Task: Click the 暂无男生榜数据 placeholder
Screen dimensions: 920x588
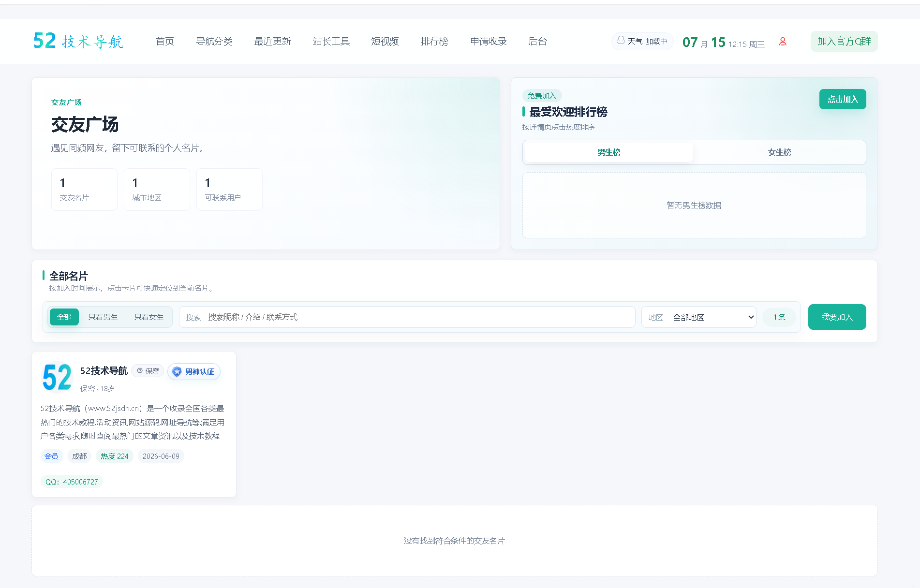Action: (x=694, y=206)
